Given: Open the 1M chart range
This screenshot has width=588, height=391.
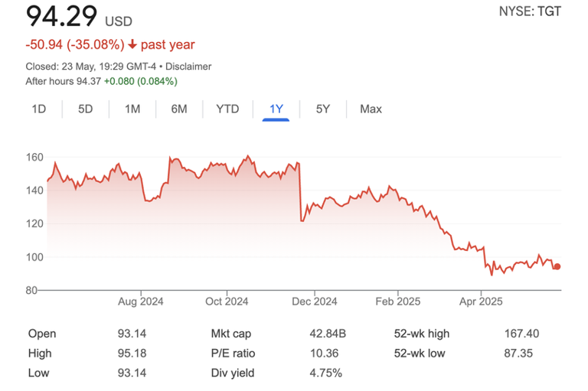Looking at the screenshot, I should point(132,109).
